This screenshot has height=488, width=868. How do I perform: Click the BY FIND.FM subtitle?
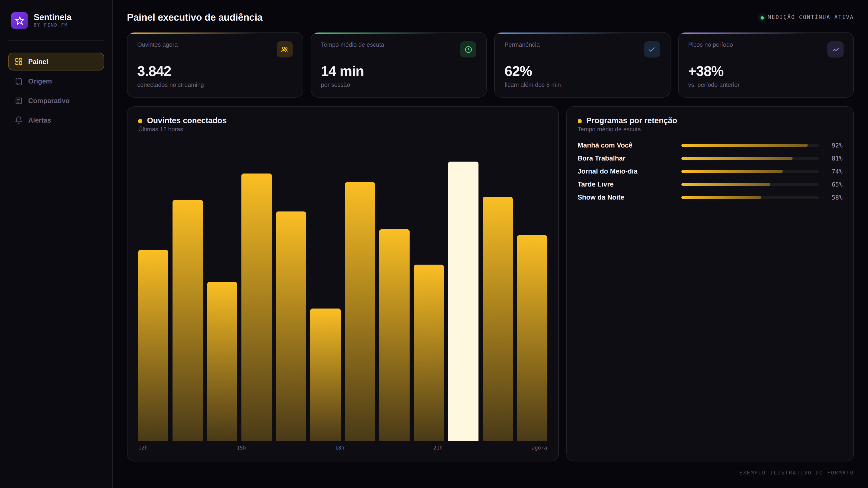tap(50, 25)
